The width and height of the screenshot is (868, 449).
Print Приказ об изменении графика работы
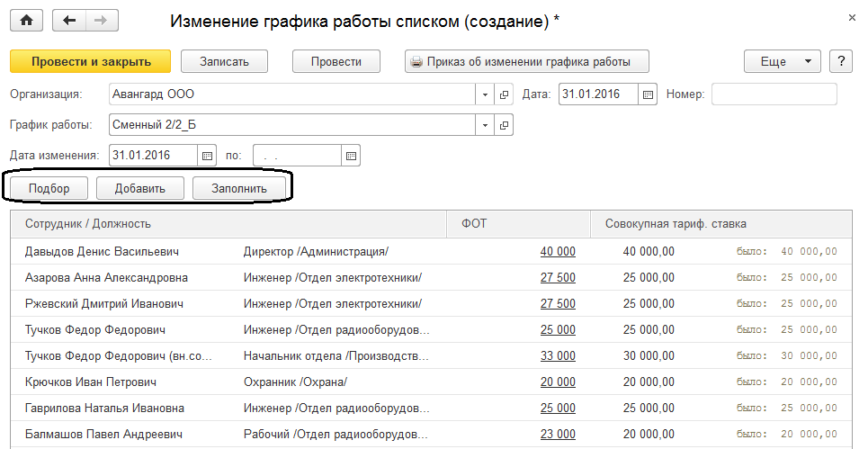pyautogui.click(x=526, y=61)
